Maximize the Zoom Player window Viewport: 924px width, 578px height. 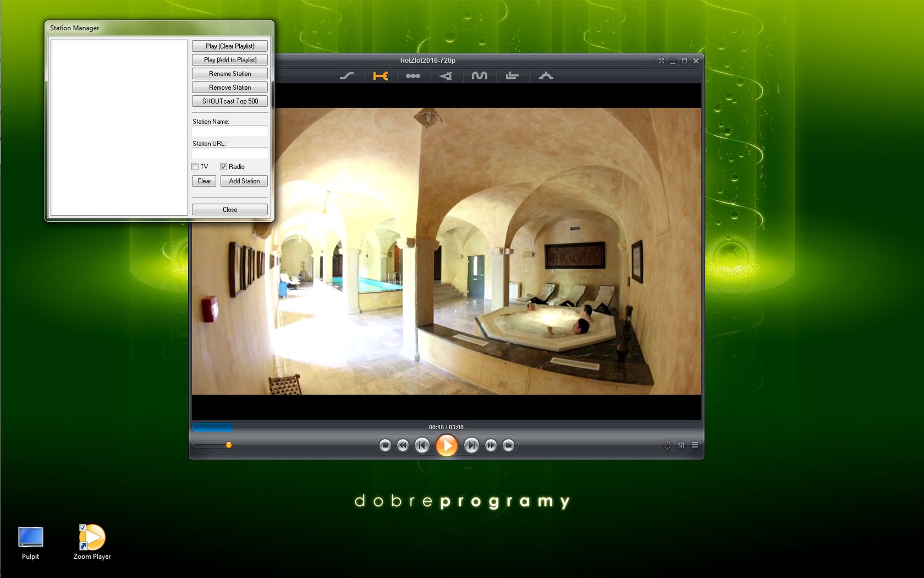[x=684, y=61]
